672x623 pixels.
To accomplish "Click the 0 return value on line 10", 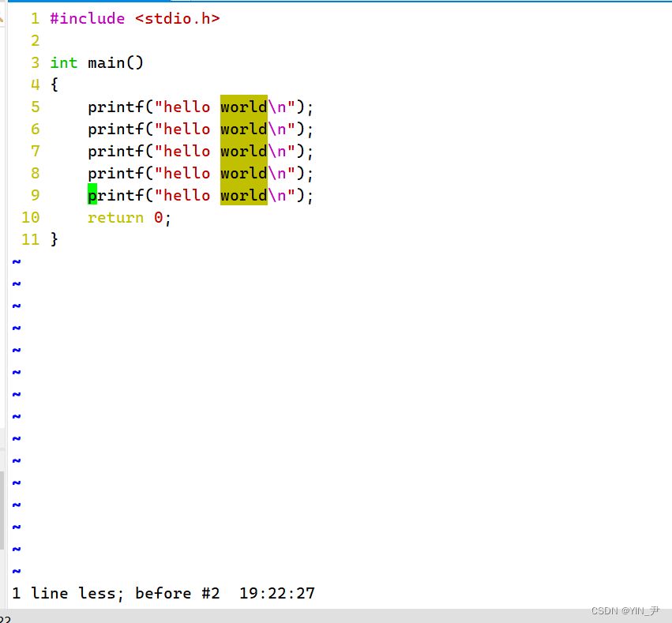I will (158, 217).
